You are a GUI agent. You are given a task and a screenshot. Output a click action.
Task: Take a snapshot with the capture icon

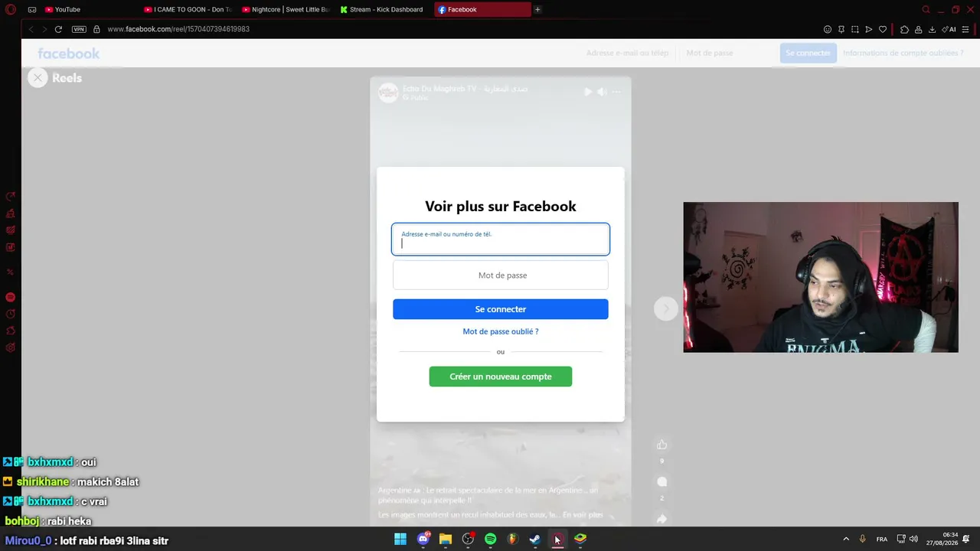tap(854, 29)
